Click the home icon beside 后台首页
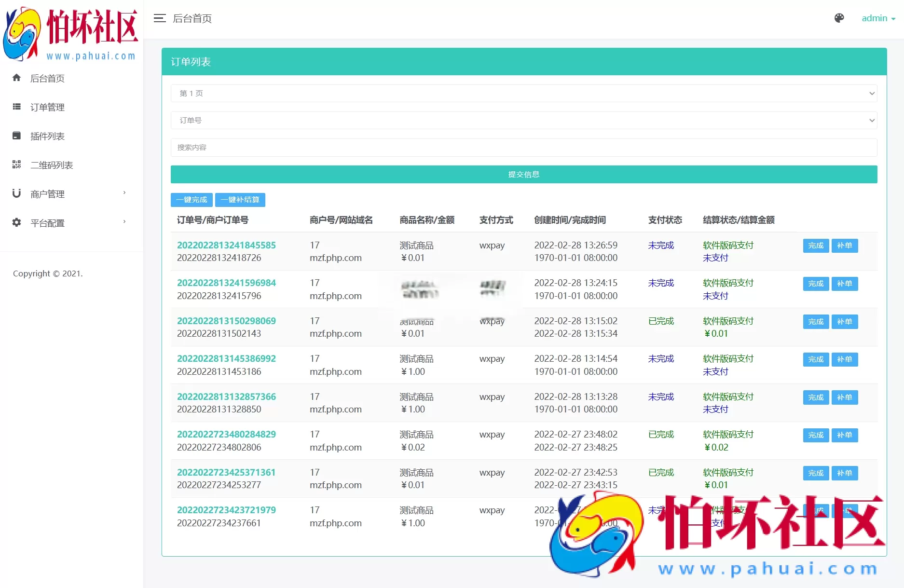Screen dimensions: 904x588 (17, 78)
